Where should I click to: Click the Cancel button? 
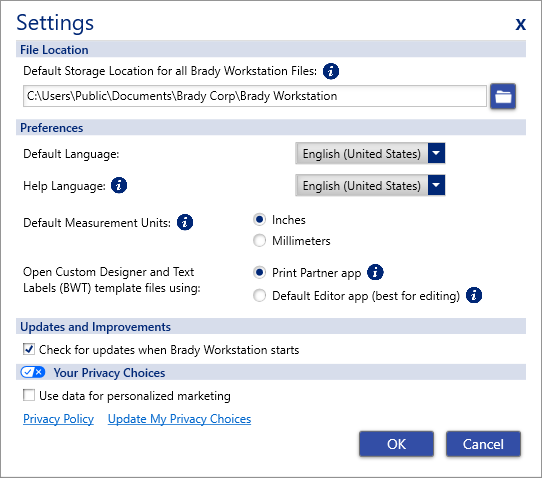click(x=483, y=444)
